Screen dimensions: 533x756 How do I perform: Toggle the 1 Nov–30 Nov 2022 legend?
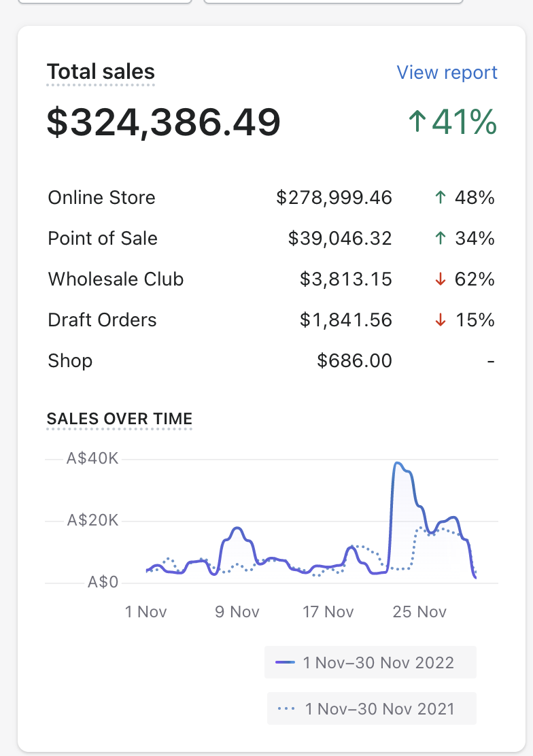point(371,662)
